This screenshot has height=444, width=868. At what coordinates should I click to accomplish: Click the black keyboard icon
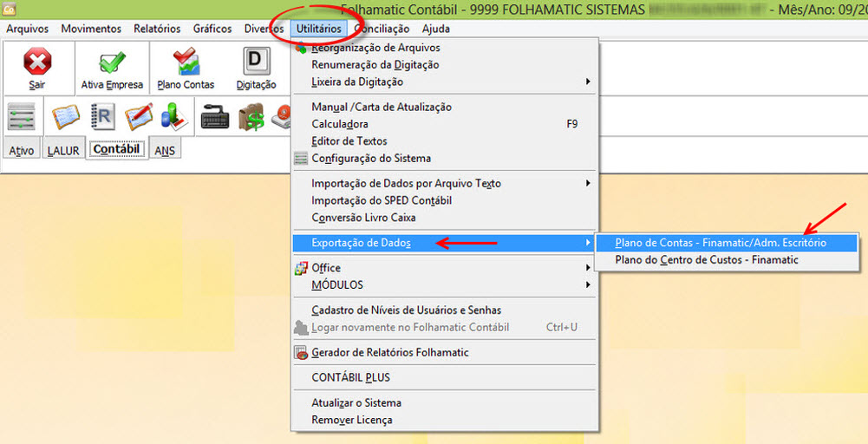pos(215,117)
